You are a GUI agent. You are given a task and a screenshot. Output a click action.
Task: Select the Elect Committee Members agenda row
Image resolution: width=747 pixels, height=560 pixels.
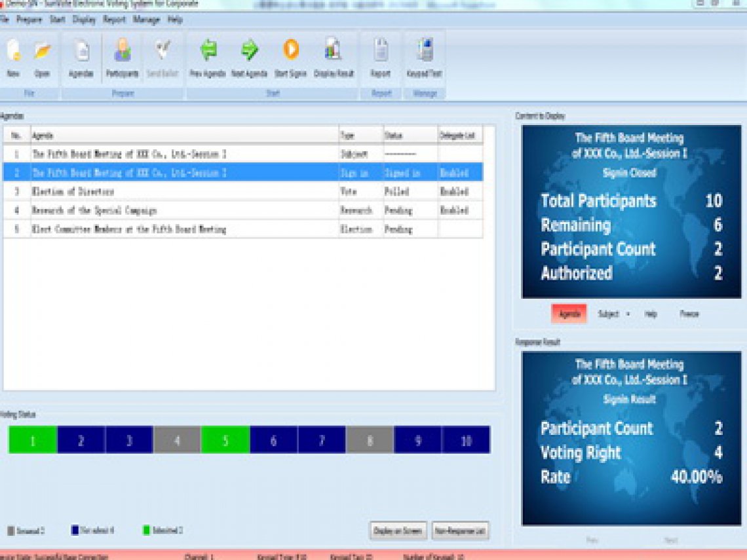coord(243,229)
